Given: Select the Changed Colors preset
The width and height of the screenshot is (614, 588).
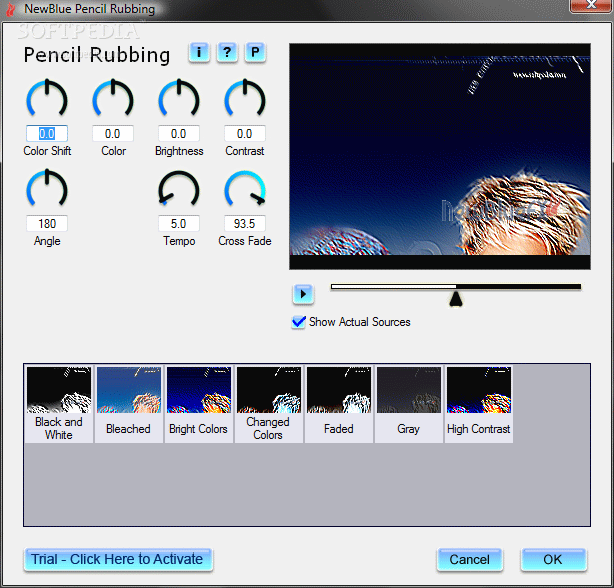Looking at the screenshot, I should pyautogui.click(x=269, y=404).
